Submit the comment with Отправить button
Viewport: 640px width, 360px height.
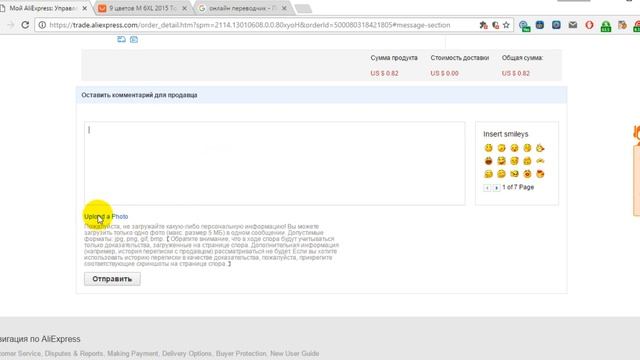(x=112, y=279)
